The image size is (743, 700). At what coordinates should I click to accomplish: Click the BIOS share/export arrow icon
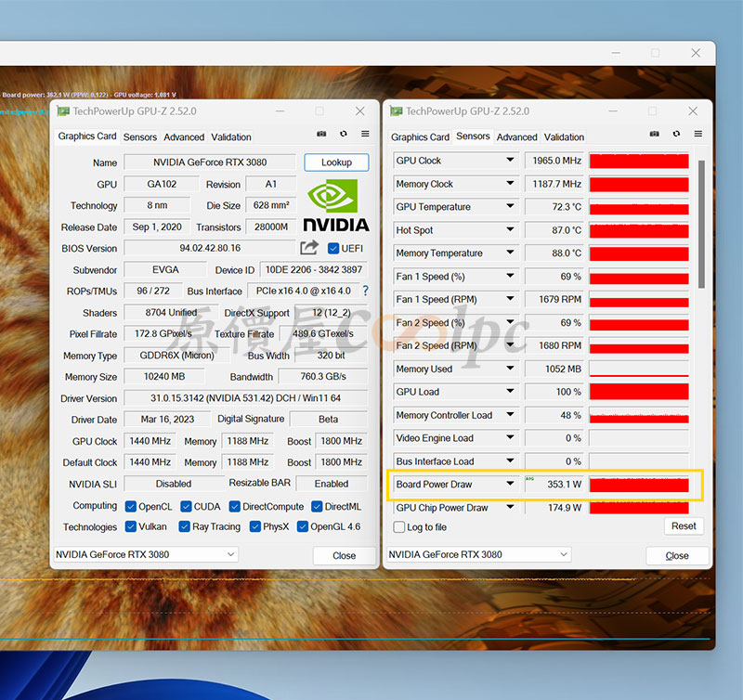309,248
